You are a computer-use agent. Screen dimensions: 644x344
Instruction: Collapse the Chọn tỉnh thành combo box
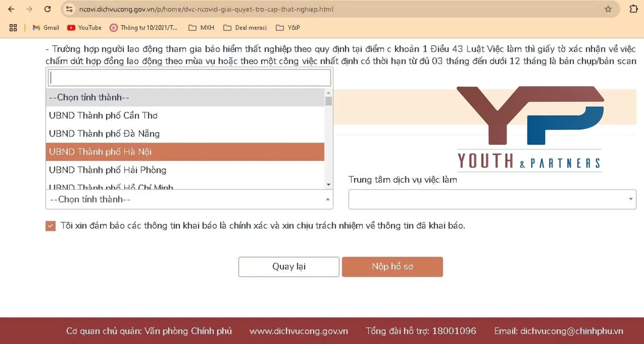click(189, 200)
